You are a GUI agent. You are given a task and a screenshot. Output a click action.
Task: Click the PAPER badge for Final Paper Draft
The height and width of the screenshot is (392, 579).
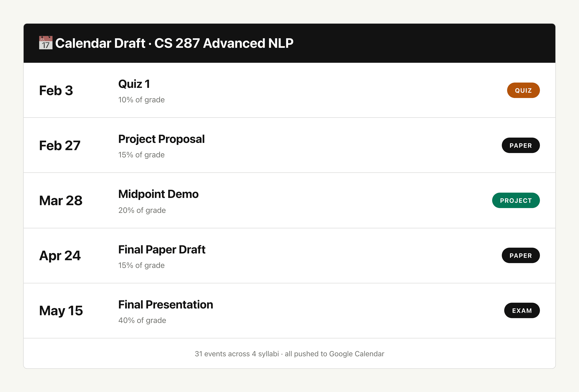[521, 255]
